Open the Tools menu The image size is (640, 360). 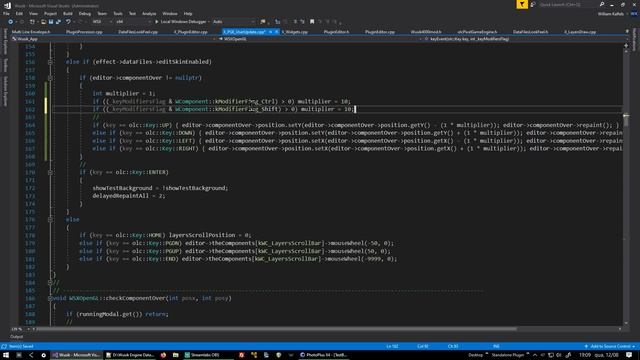coord(118,13)
